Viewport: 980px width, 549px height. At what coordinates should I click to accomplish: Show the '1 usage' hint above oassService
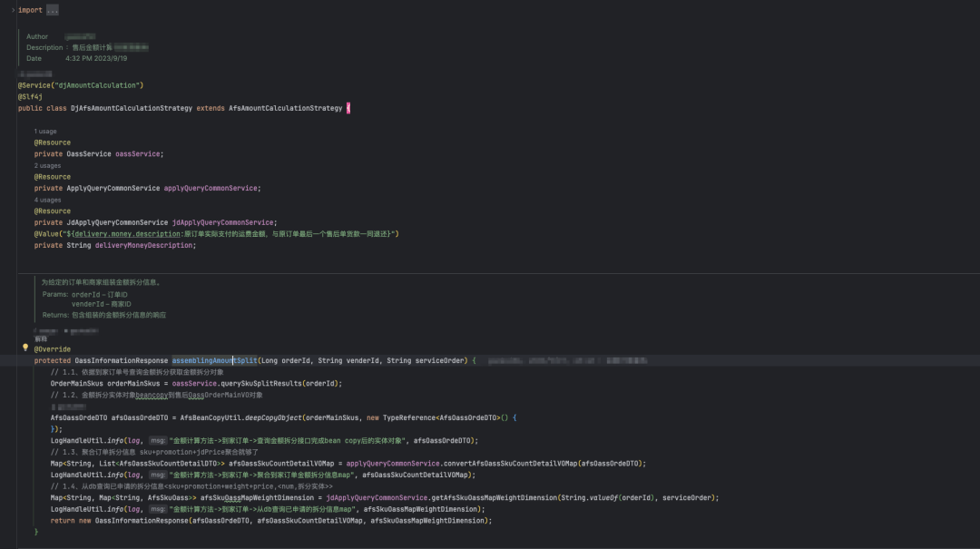(x=45, y=132)
